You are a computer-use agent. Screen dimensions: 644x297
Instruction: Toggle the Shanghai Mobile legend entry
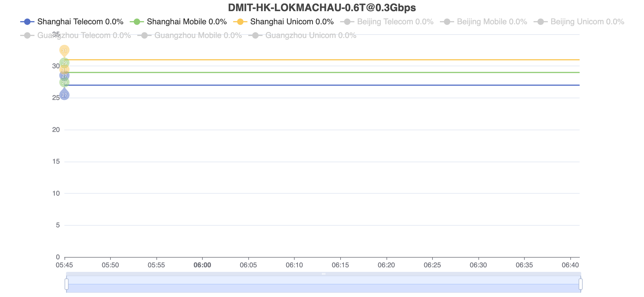[x=178, y=22]
